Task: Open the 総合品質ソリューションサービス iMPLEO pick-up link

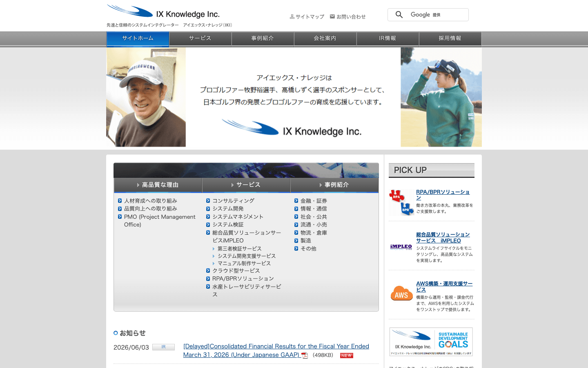Action: (x=443, y=238)
